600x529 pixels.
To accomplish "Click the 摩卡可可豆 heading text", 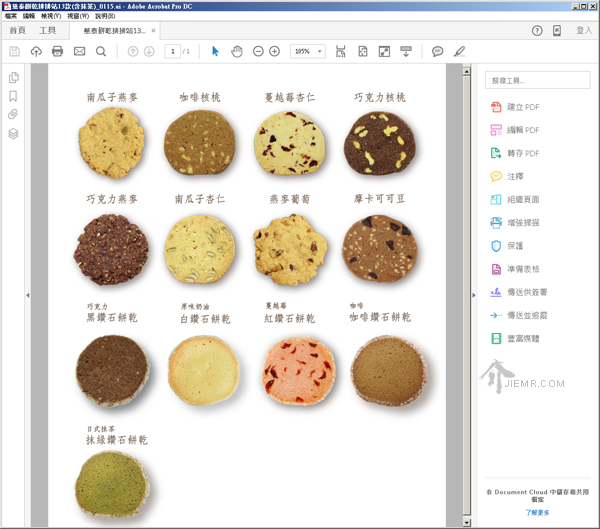I will pyautogui.click(x=379, y=199).
